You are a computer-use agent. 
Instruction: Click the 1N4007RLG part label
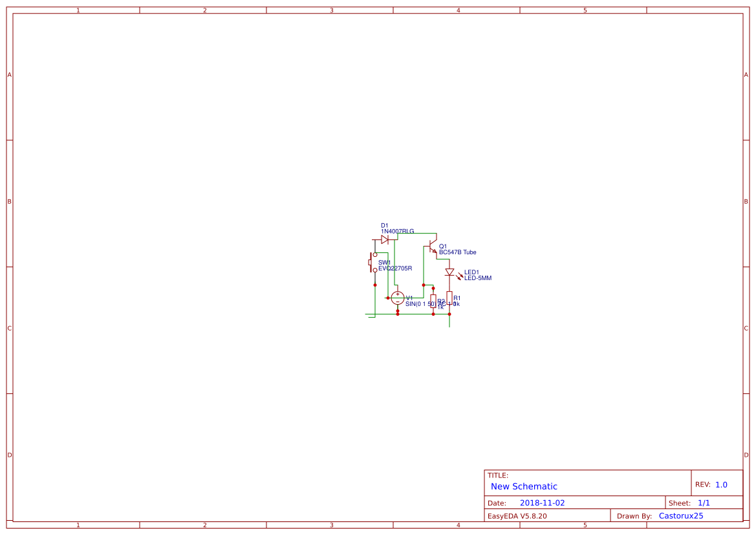pyautogui.click(x=397, y=232)
